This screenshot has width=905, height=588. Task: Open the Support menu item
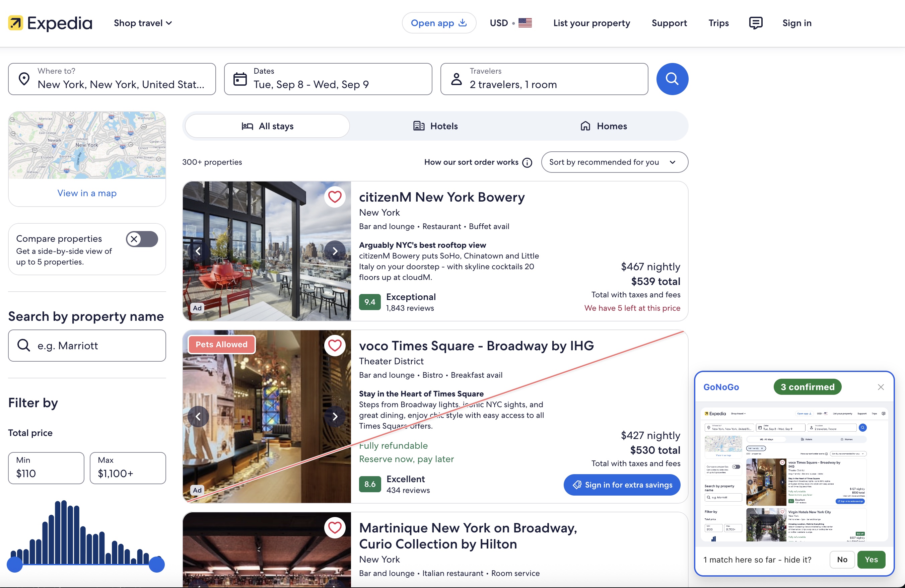(669, 23)
